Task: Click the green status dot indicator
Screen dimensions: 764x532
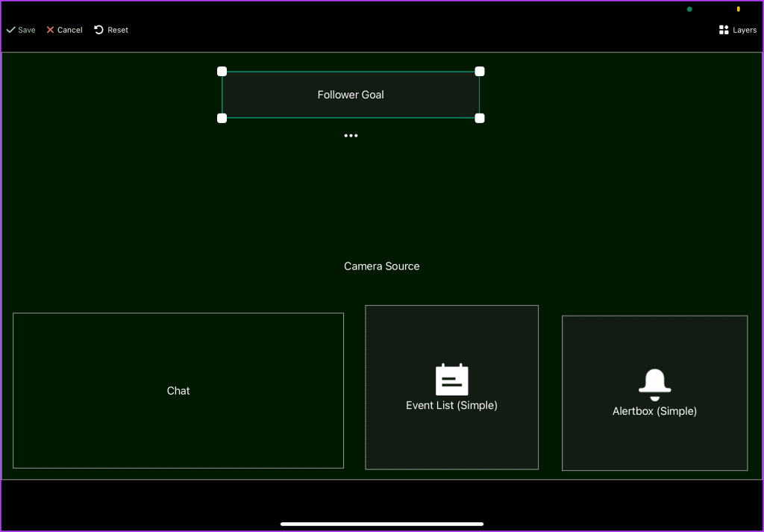Action: tap(689, 9)
